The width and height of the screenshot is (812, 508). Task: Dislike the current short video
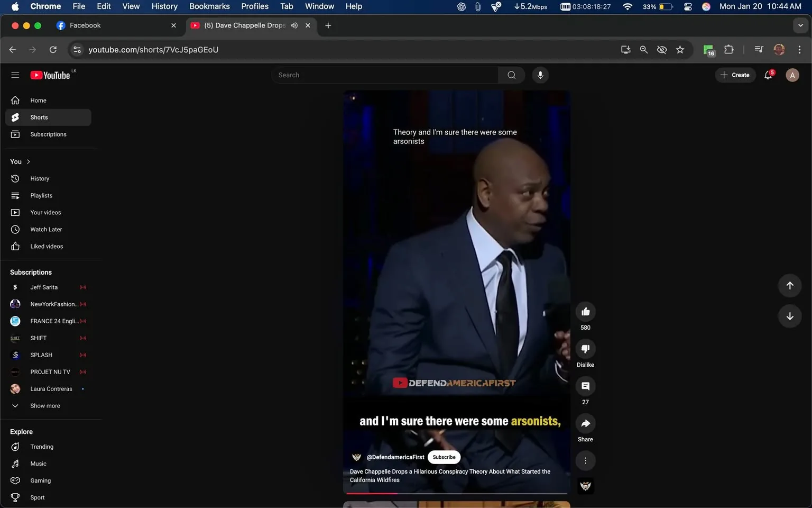(x=585, y=349)
